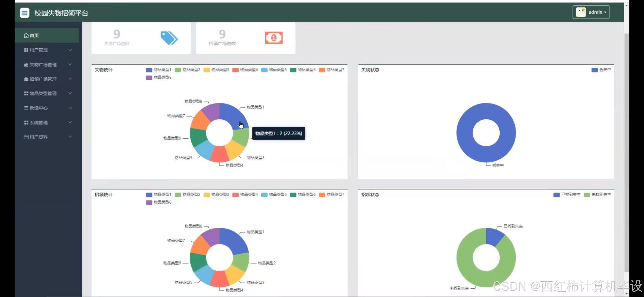Expand the 物品类型管理 submenu chevron
The height and width of the screenshot is (297, 644).
tap(70, 93)
